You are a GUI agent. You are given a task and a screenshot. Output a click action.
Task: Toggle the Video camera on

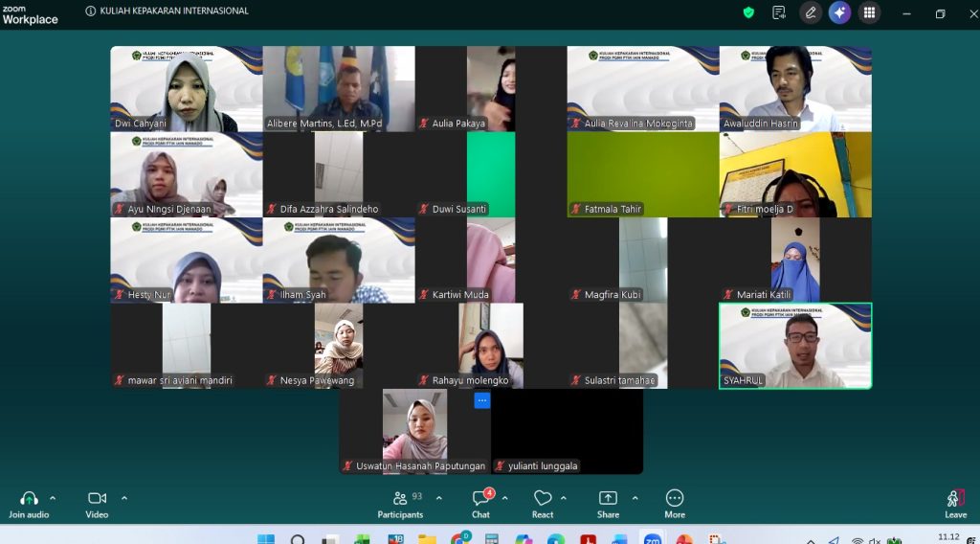point(97,504)
